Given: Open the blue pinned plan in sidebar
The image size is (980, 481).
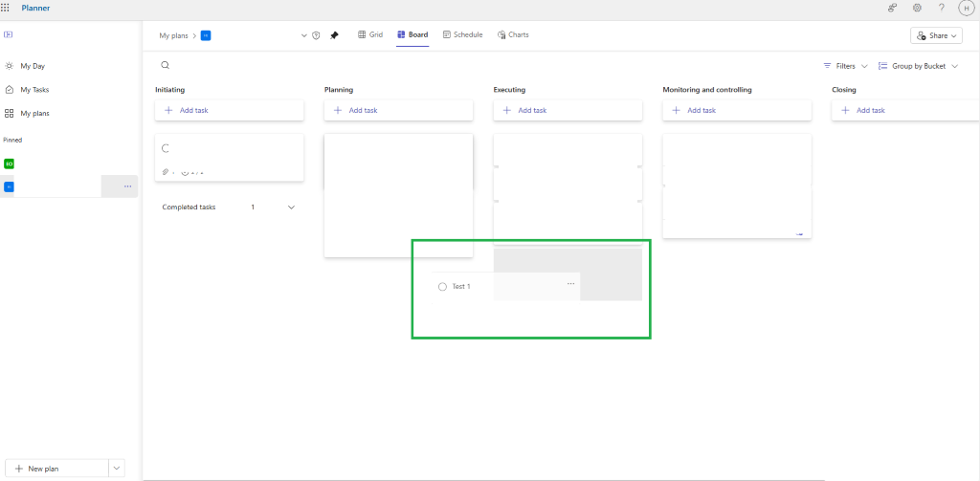Looking at the screenshot, I should tap(9, 186).
